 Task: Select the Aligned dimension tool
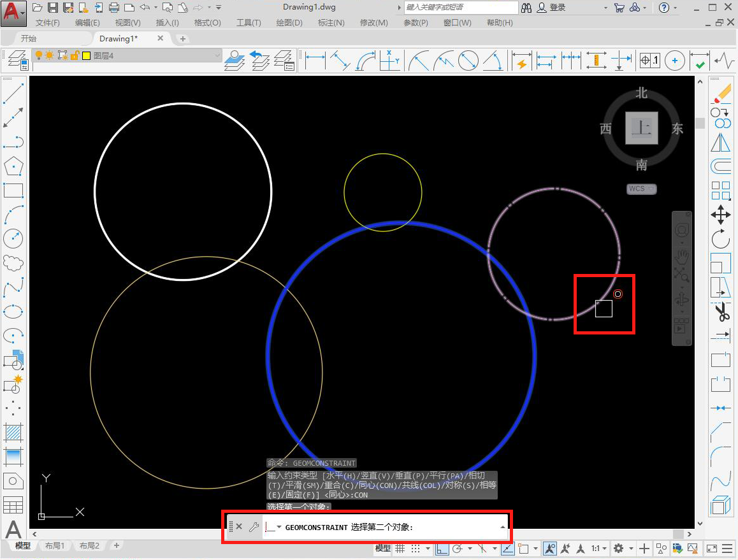click(x=340, y=61)
